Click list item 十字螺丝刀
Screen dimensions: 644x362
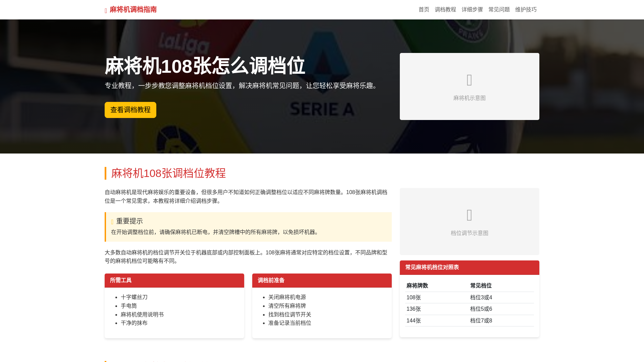tap(134, 297)
